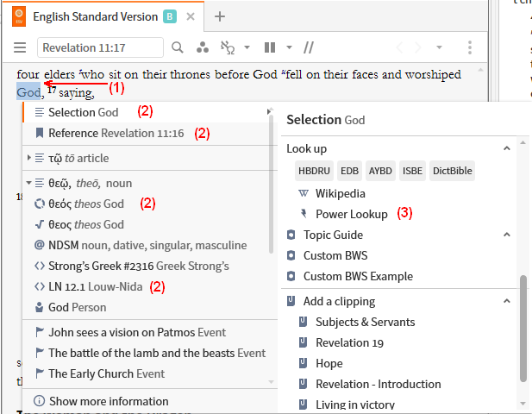
Task: Select Strong's Greek #2316 entry
Action: [148, 266]
